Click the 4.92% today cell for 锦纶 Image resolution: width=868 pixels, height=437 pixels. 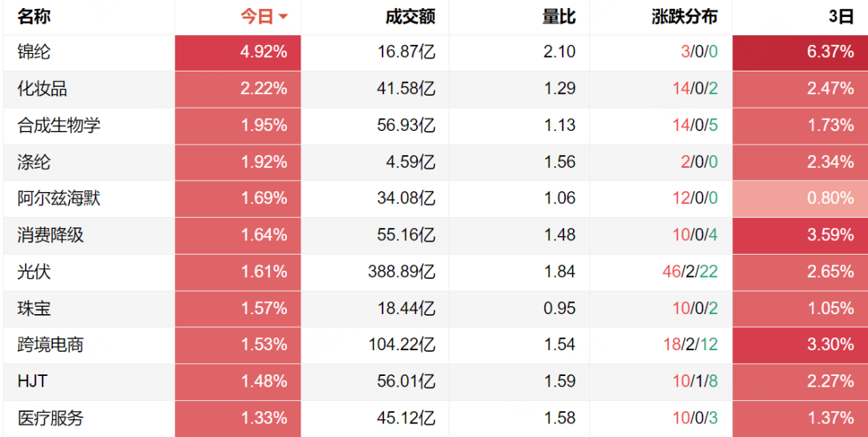click(238, 52)
